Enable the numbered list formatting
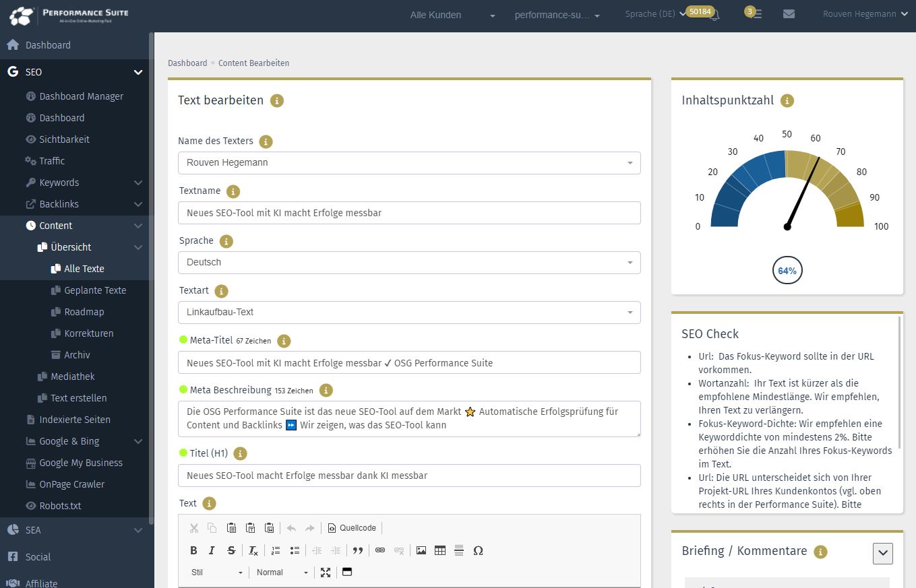Screen dimensions: 916x588 click(276, 550)
